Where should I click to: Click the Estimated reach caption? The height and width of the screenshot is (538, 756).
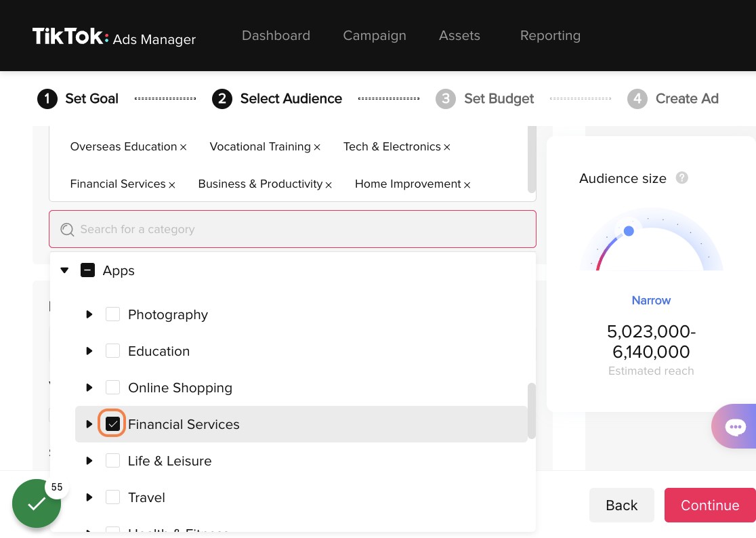tap(651, 371)
